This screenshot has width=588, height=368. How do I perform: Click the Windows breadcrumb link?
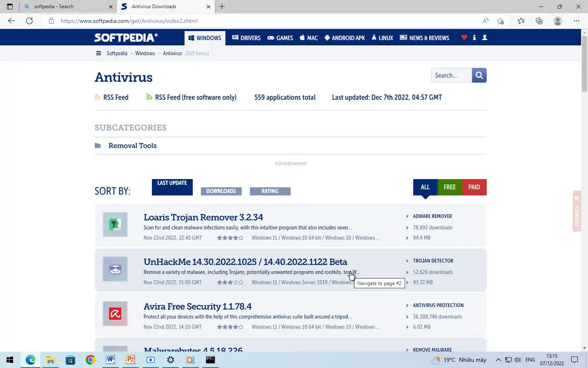pyautogui.click(x=145, y=53)
